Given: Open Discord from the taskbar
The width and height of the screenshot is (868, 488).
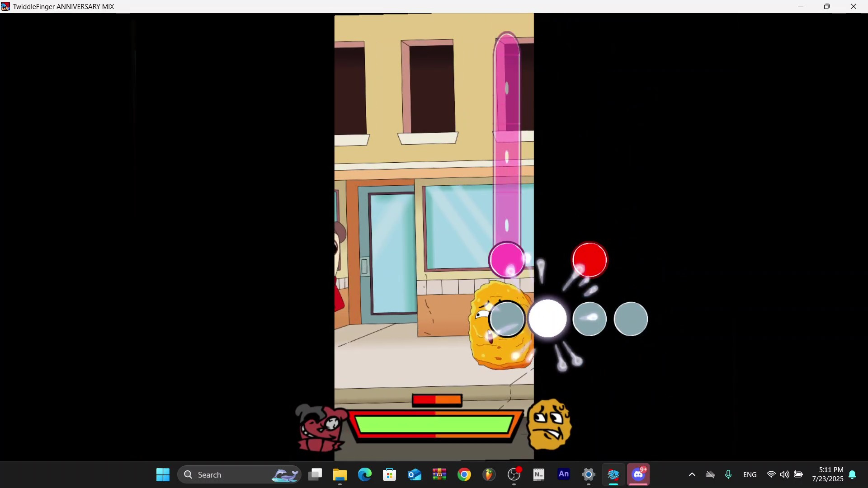Looking at the screenshot, I should 638,474.
